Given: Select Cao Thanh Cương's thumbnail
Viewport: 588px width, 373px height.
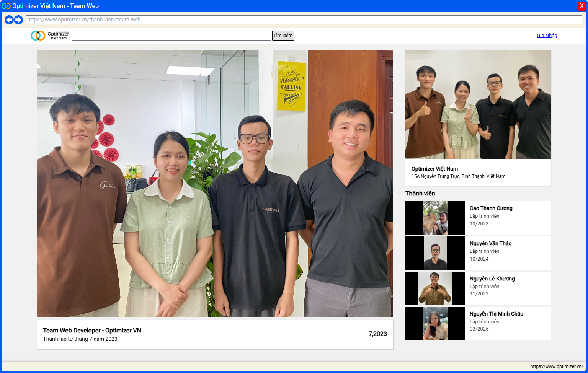Looking at the screenshot, I should pos(435,218).
